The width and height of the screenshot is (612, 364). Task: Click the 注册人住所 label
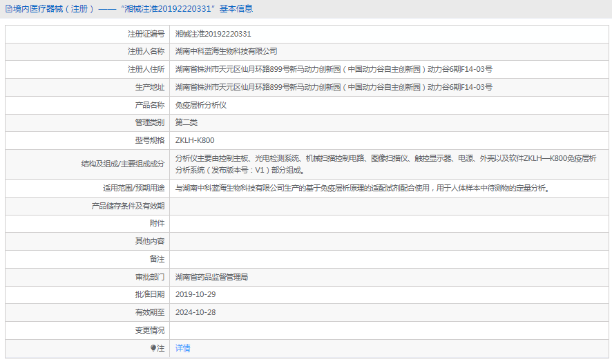146,70
